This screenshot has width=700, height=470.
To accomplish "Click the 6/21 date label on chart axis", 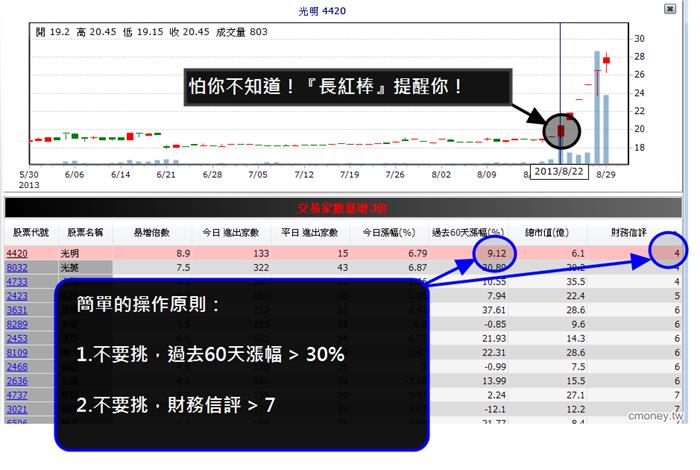I will coord(166,175).
